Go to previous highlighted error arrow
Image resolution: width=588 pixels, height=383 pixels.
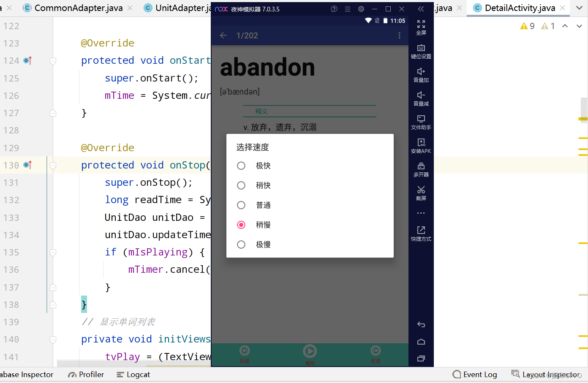pyautogui.click(x=565, y=26)
